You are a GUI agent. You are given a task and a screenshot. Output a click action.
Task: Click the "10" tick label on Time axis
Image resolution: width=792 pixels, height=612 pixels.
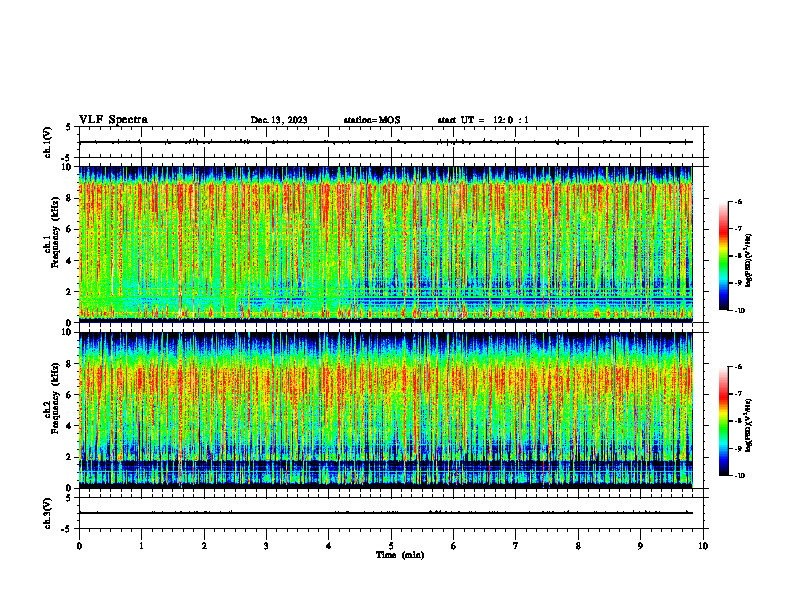[703, 546]
